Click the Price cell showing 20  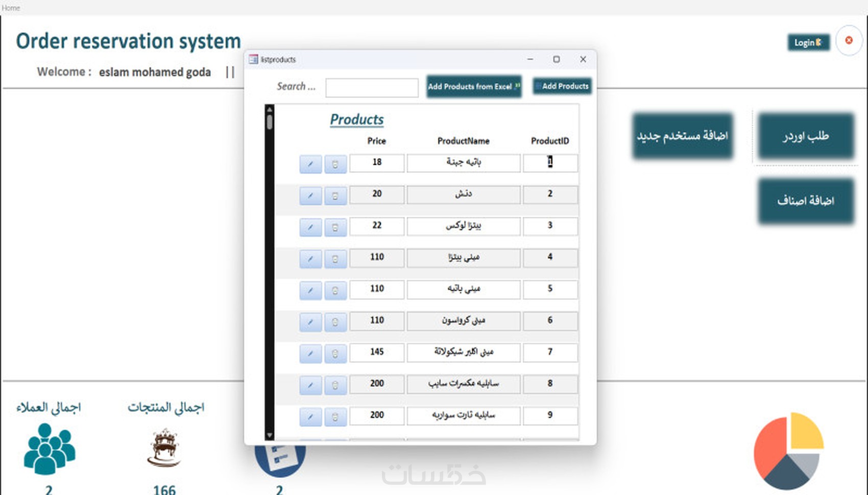click(377, 194)
